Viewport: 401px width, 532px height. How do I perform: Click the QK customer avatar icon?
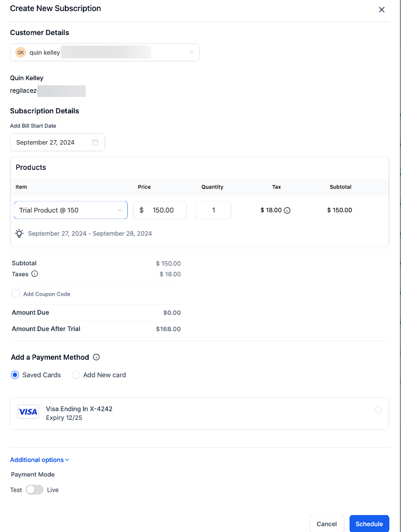pos(20,53)
